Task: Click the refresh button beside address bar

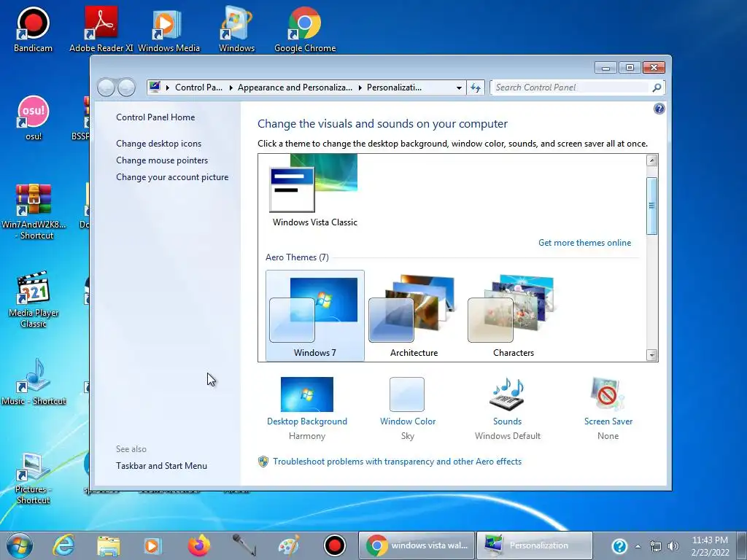Action: [476, 87]
